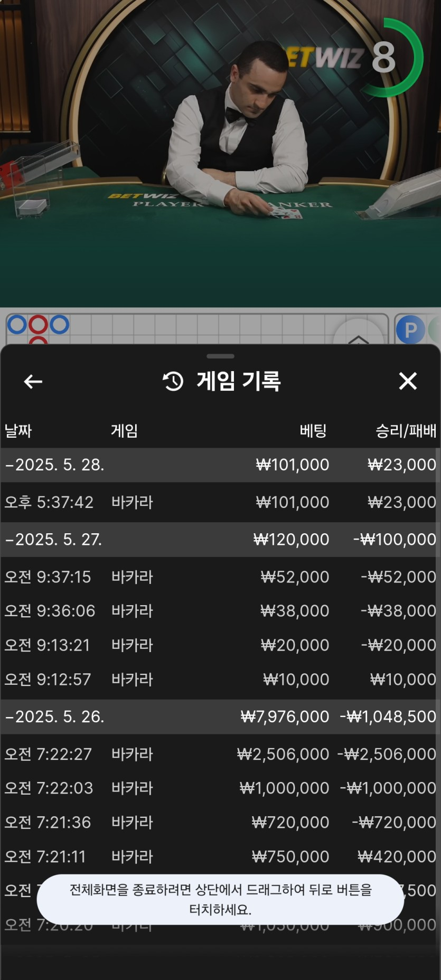The height and width of the screenshot is (980, 441).
Task: Tap the ₩120,000 total bet for 5. 27.
Action: point(291,540)
